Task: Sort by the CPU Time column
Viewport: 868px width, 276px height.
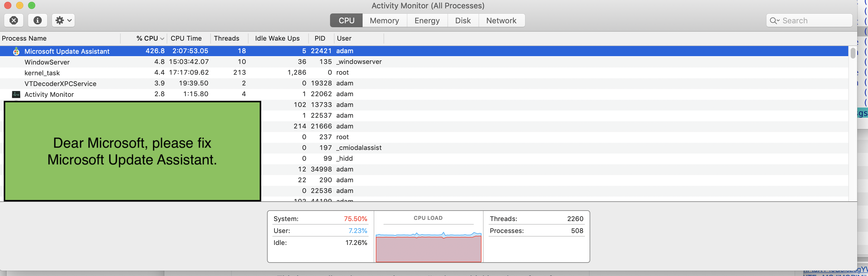Action: (x=189, y=39)
